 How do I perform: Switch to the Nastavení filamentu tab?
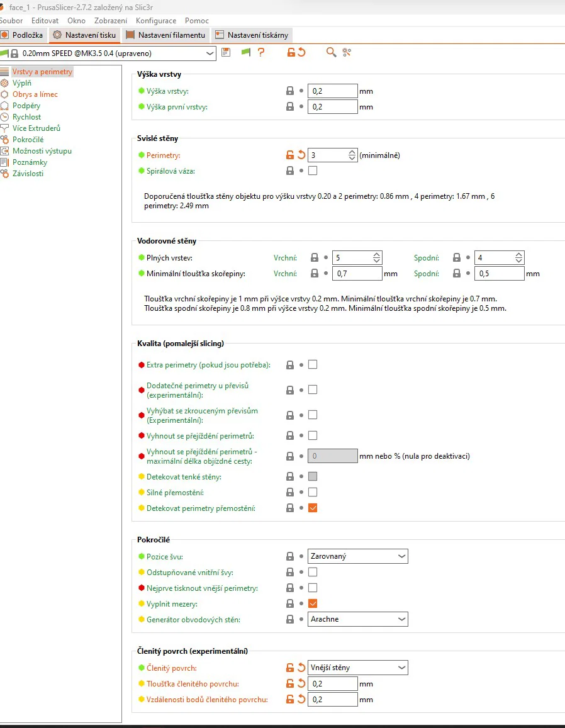(x=165, y=35)
